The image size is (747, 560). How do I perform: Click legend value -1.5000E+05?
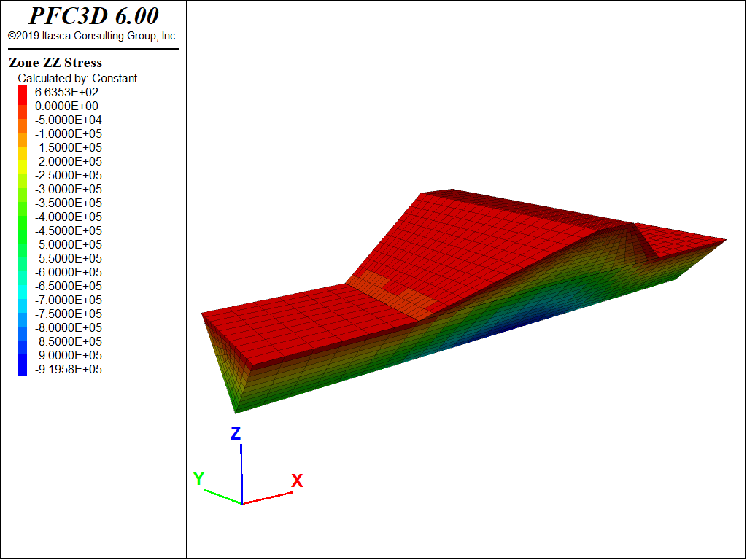(x=69, y=147)
